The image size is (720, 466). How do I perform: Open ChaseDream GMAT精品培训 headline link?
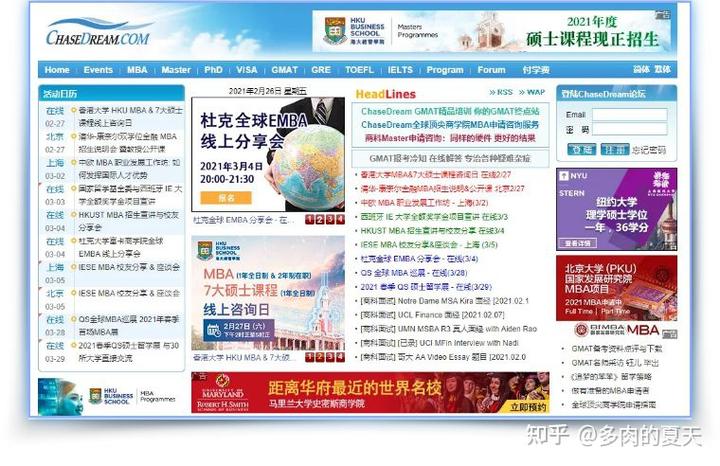point(450,111)
